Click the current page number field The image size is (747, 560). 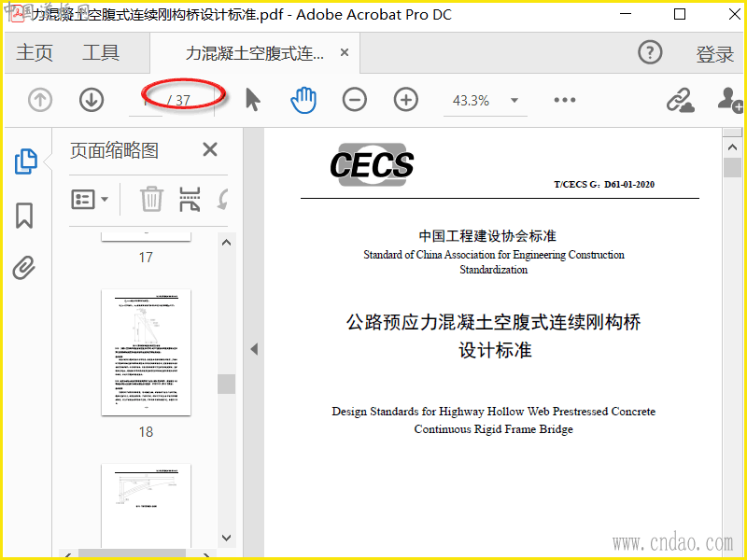pos(146,101)
